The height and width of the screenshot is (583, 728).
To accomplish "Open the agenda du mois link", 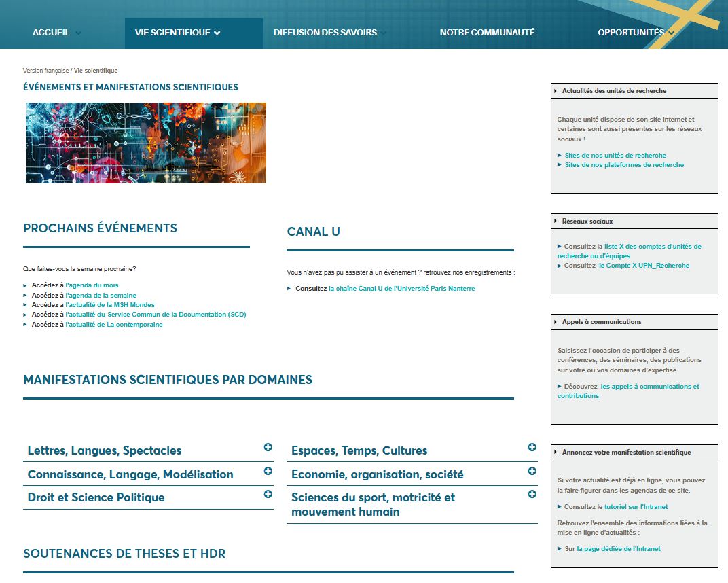I will tap(92, 285).
